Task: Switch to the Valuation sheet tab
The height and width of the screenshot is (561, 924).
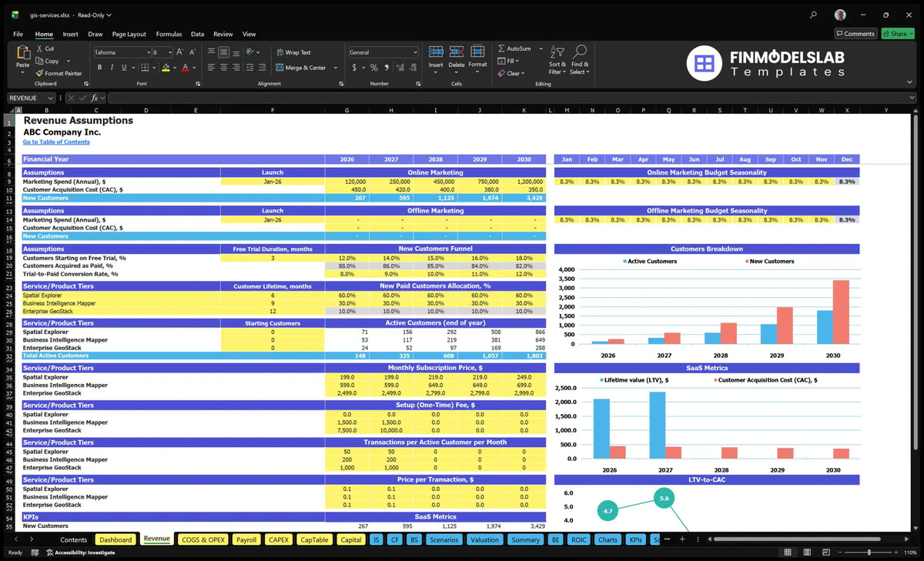Action: [484, 539]
